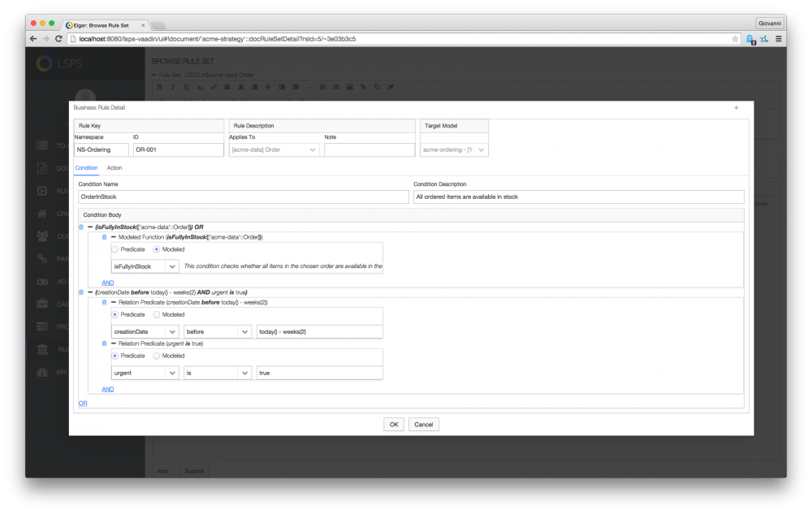Bookmark this page with the star icon
The height and width of the screenshot is (514, 812).
coord(735,39)
